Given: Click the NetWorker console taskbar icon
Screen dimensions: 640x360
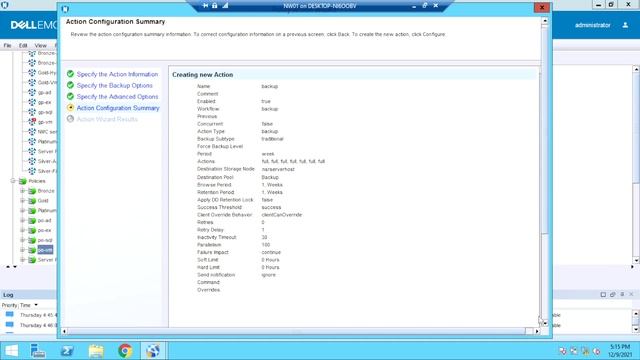Looking at the screenshot, I should click(153, 351).
